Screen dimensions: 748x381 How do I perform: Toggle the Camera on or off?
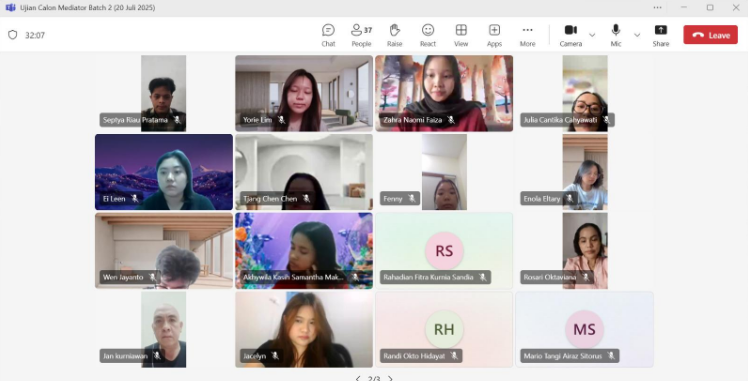tap(571, 35)
